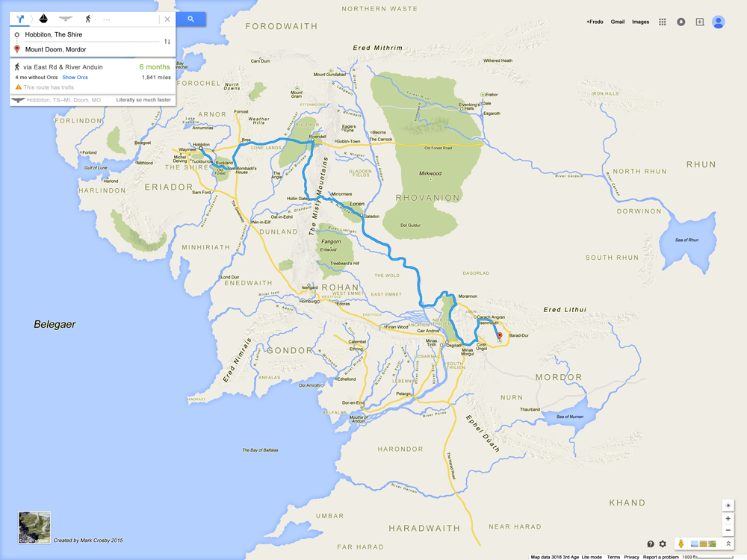Select the walking travel mode icon

(87, 19)
